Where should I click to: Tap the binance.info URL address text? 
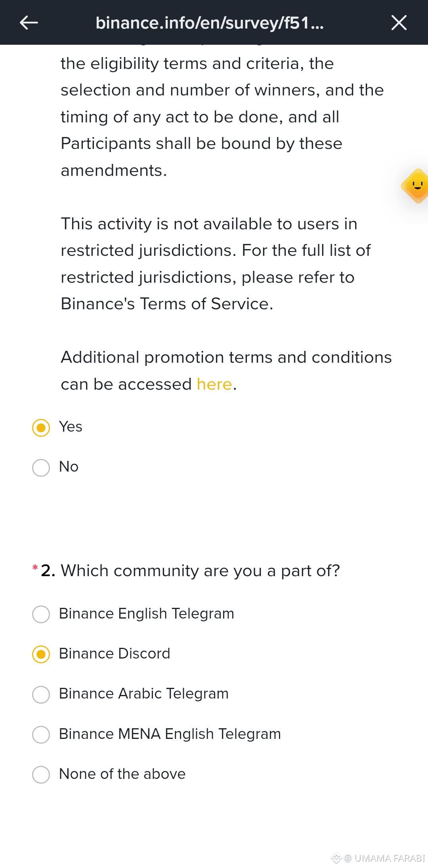click(210, 23)
